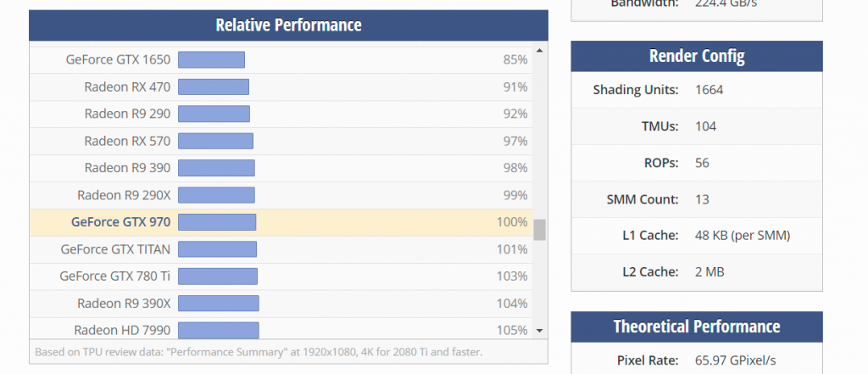Click the 105% value for Radeon HD 7990
868x374 pixels.
(514, 330)
